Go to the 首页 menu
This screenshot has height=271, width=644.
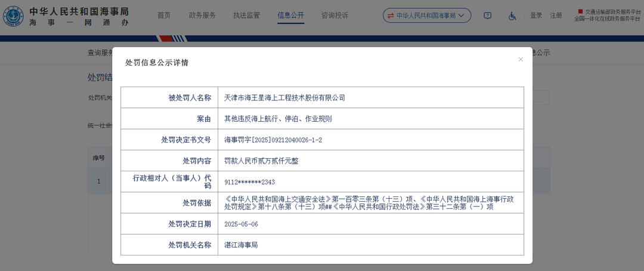164,16
